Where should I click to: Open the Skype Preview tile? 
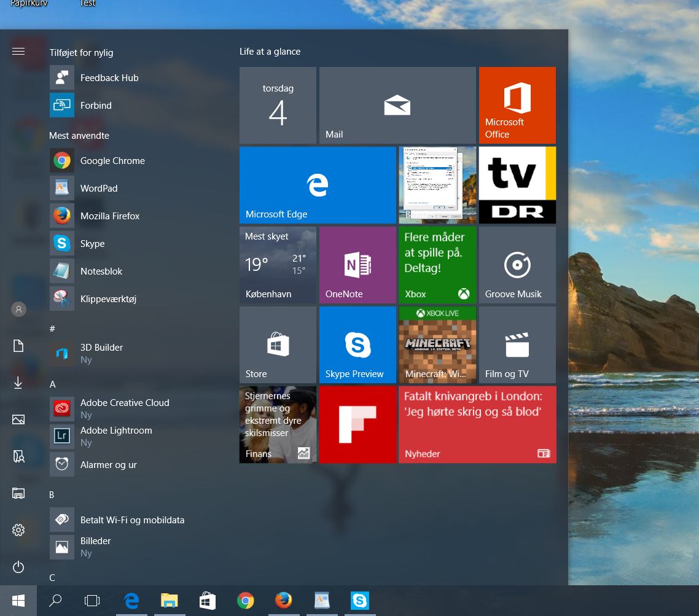point(357,345)
